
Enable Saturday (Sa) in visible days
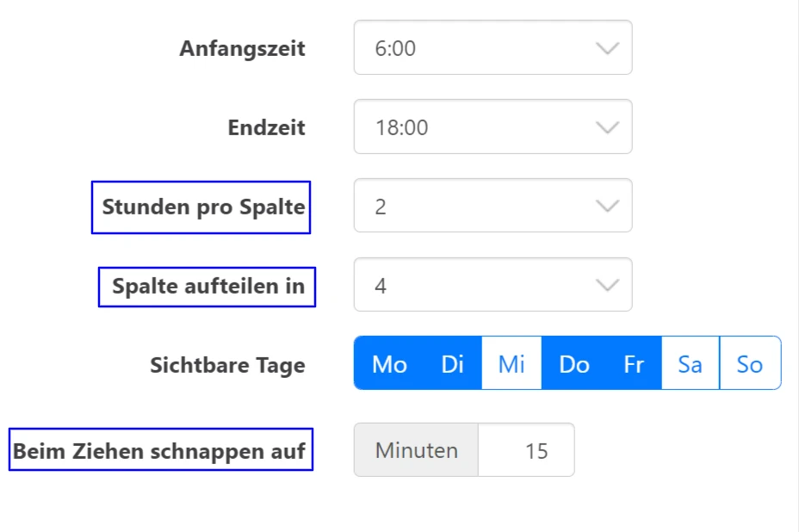coord(690,364)
